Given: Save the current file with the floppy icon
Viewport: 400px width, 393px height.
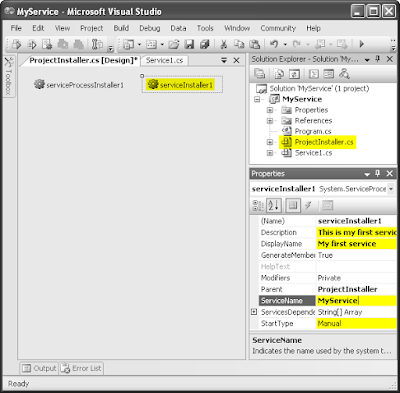Looking at the screenshot, I should pos(189,44).
